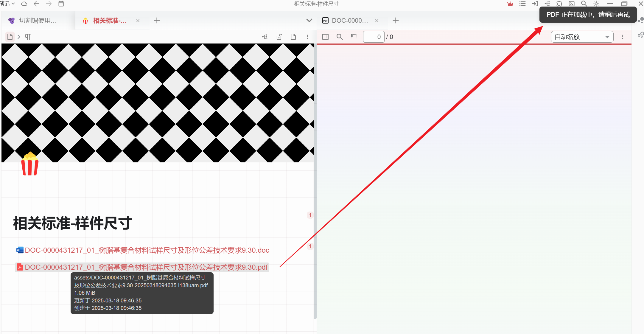Click the global search magnifier in title bar
The width and height of the screenshot is (644, 334).
(584, 4)
